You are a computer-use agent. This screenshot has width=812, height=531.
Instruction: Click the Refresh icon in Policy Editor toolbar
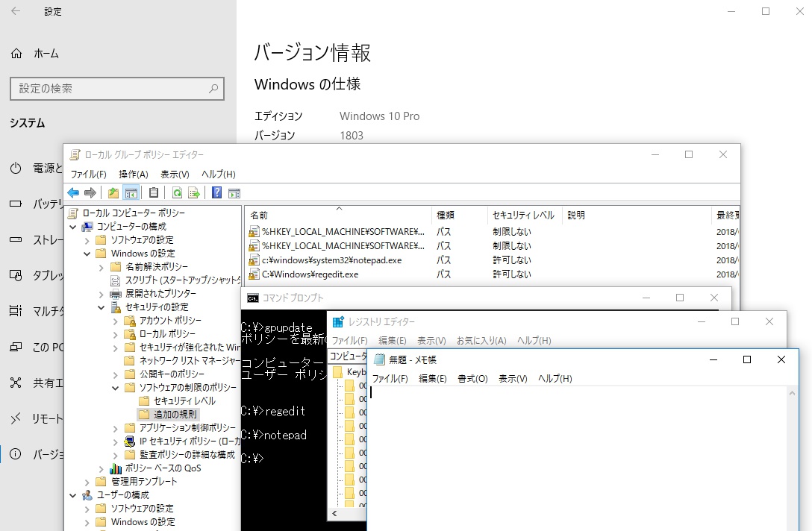coord(177,193)
